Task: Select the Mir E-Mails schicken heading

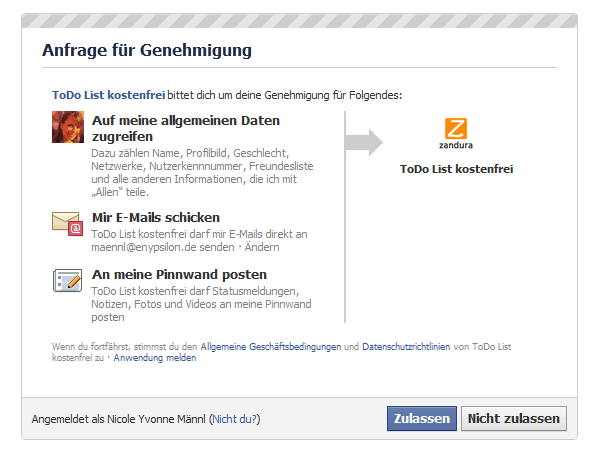Action: [x=156, y=217]
